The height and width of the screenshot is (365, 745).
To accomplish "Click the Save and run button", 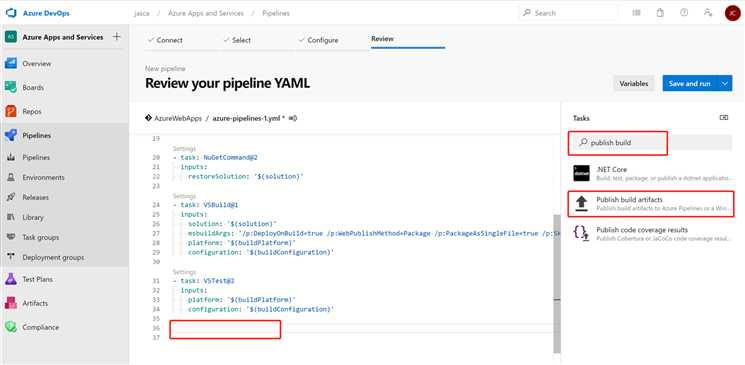I will tap(690, 84).
